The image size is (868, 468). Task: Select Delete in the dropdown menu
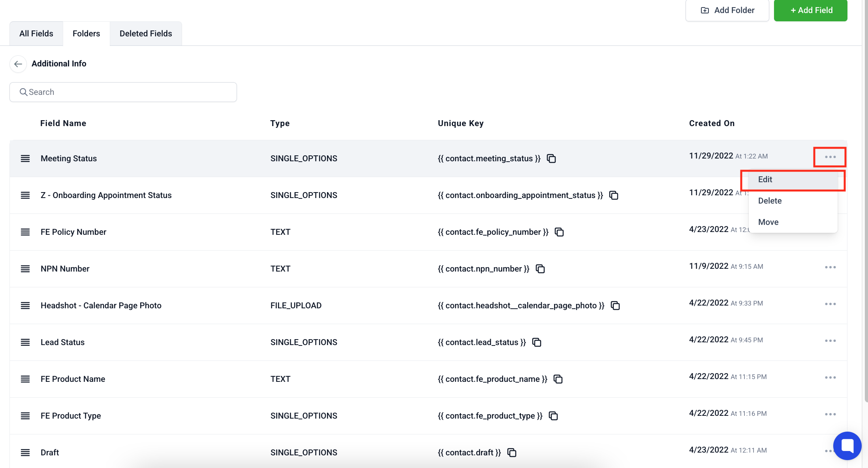click(770, 201)
